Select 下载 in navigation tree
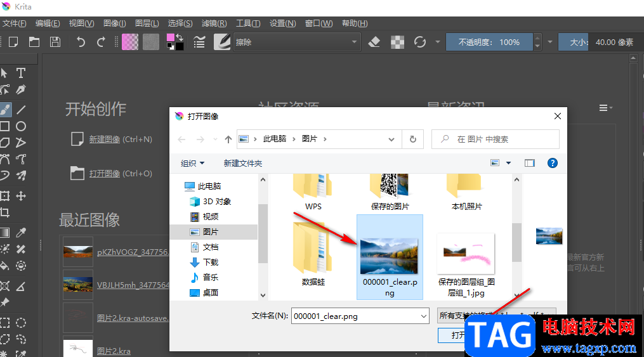Screen dimensions: 644x357 (204, 263)
